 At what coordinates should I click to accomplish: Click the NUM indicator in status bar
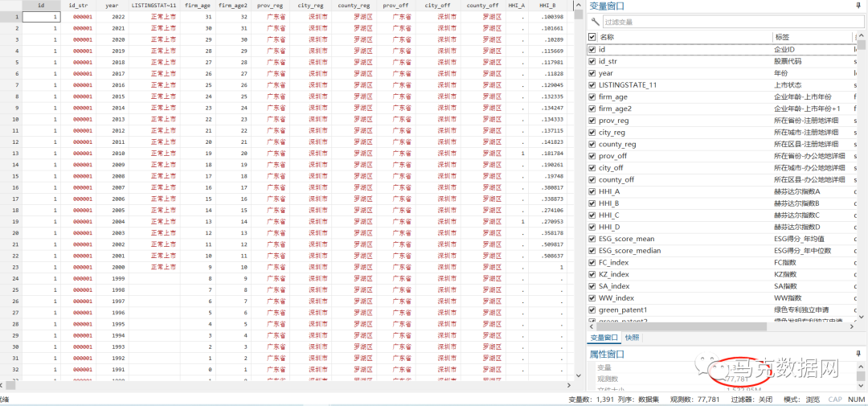pyautogui.click(x=856, y=400)
